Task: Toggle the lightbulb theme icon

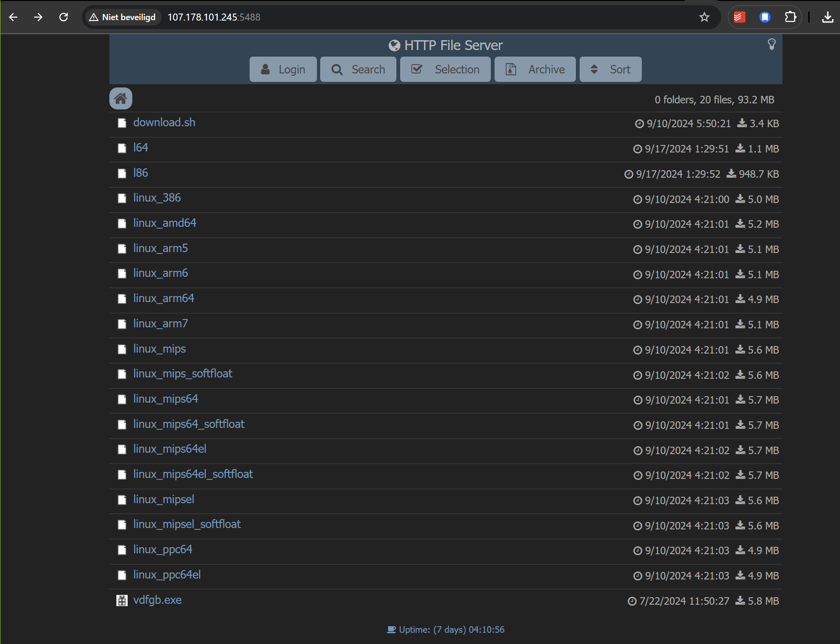Action: tap(772, 44)
